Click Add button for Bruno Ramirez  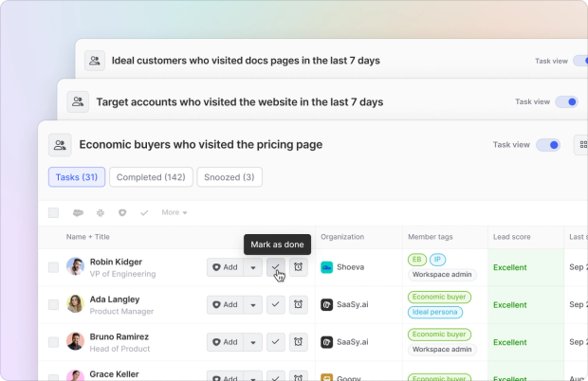point(225,341)
